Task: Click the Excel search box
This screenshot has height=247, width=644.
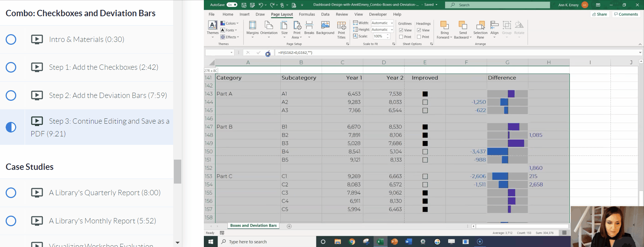Action: coord(497,5)
